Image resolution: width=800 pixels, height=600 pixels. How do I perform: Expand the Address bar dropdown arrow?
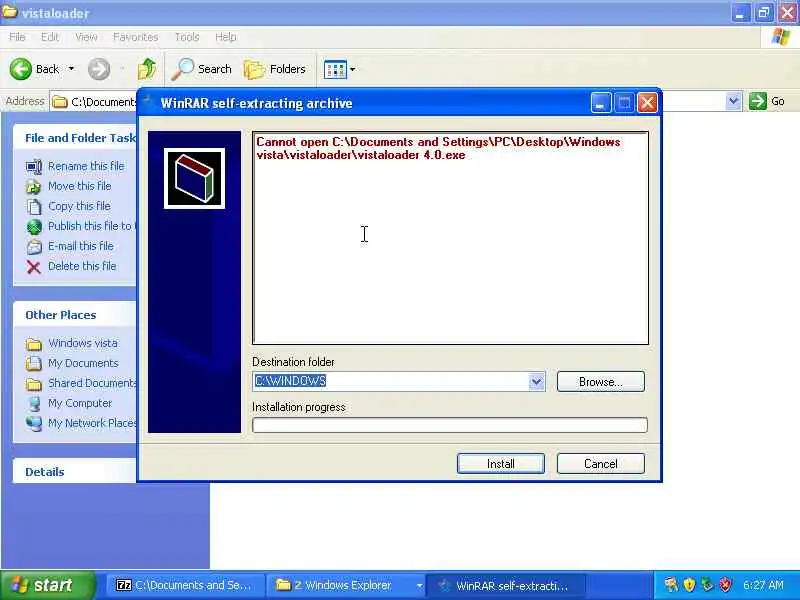(733, 101)
